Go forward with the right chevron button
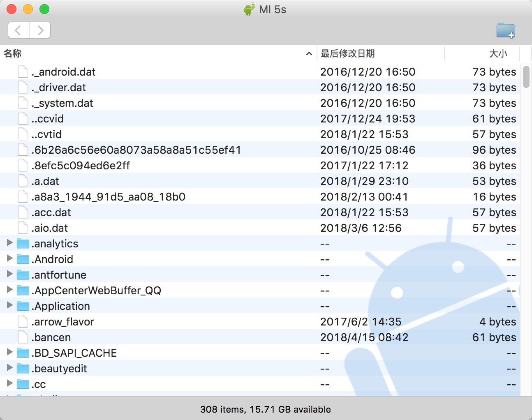Viewport: 532px width, 420px height. [40, 30]
